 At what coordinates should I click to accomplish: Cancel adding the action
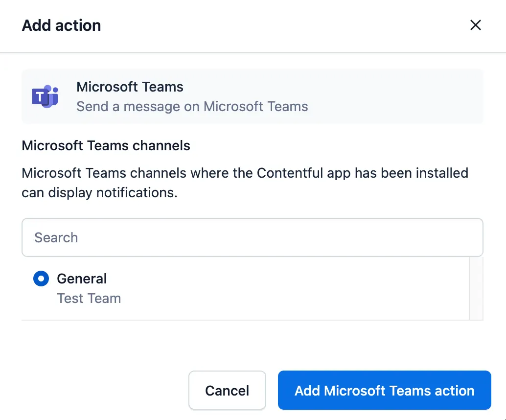click(x=227, y=390)
